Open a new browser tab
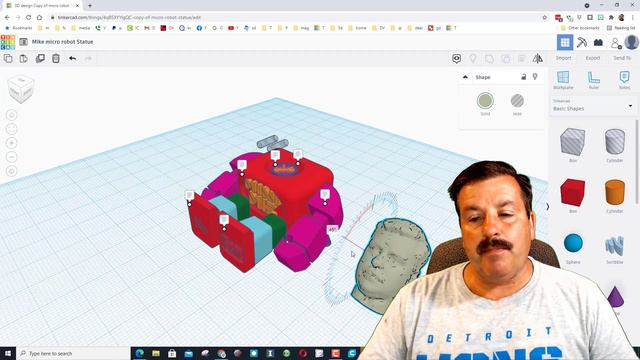640x360 pixels. (90, 6)
